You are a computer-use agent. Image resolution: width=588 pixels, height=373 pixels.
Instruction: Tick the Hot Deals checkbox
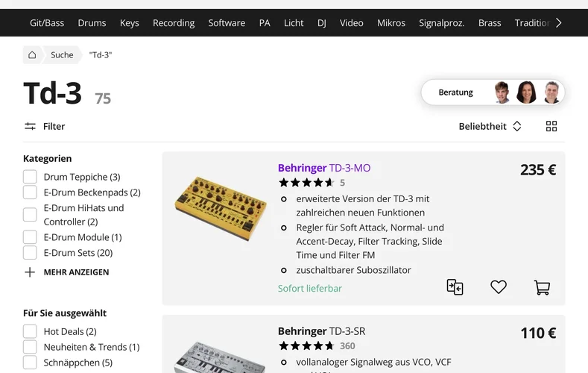click(30, 331)
